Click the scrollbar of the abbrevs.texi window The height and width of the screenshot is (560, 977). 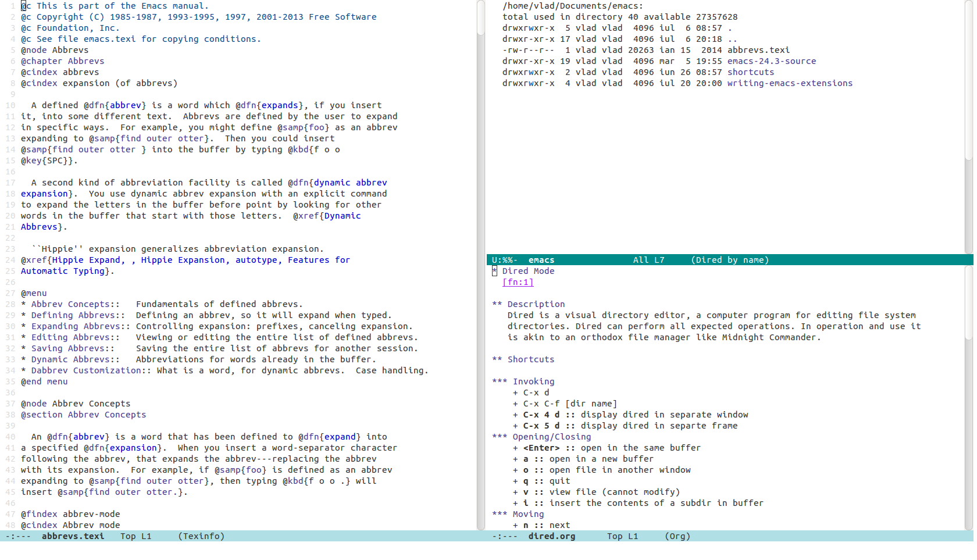[481, 265]
